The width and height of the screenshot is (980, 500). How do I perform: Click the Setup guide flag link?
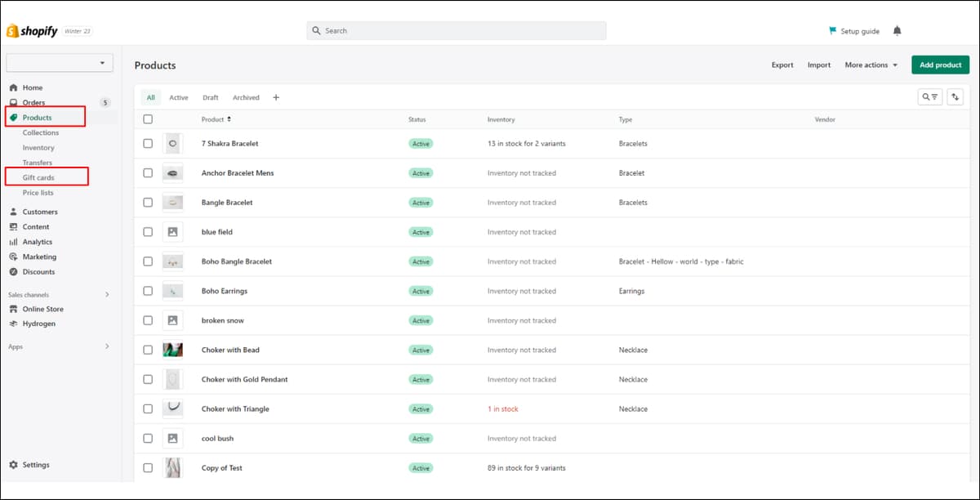point(854,31)
